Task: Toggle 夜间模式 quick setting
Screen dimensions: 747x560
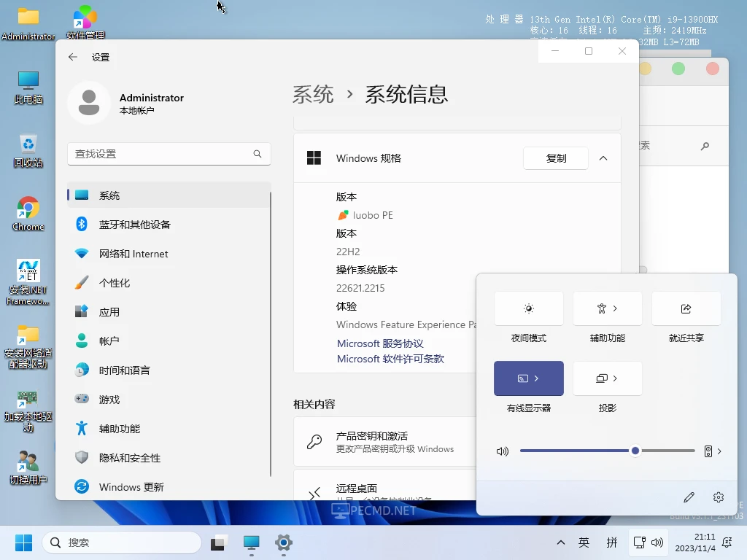Action: click(x=529, y=308)
